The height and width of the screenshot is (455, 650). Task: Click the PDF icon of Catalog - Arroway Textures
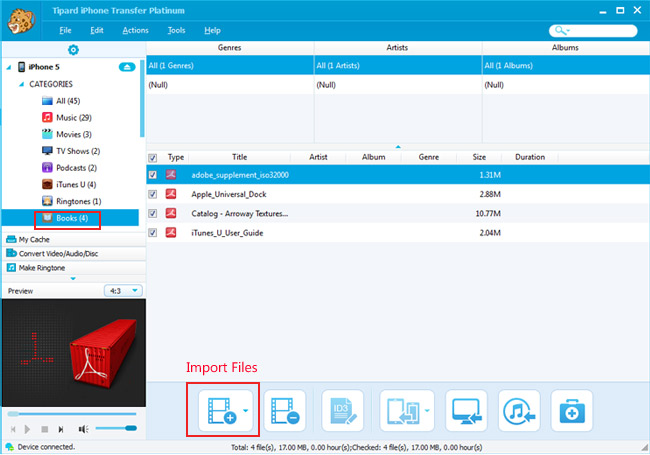click(171, 213)
